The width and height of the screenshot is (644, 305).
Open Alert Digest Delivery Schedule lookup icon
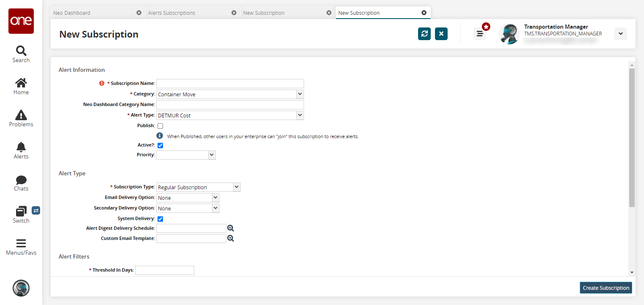[x=231, y=228]
